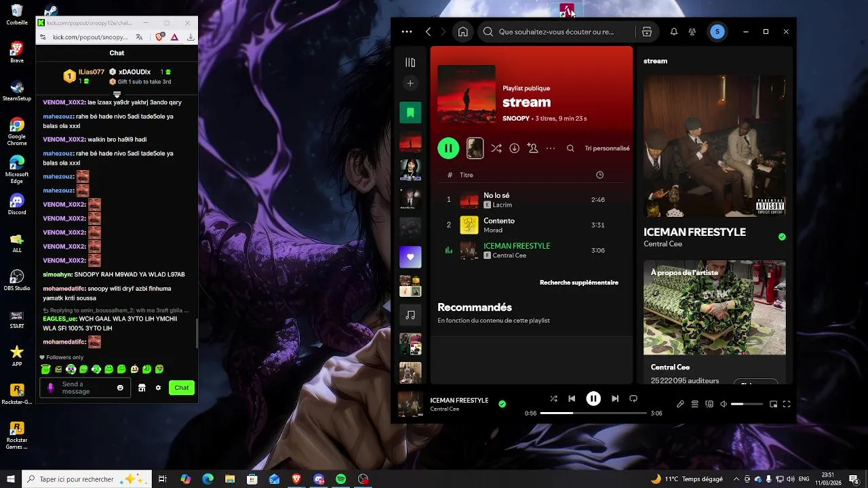Viewport: 868px width, 488px height.
Task: Open friend activity icon
Action: (692, 32)
